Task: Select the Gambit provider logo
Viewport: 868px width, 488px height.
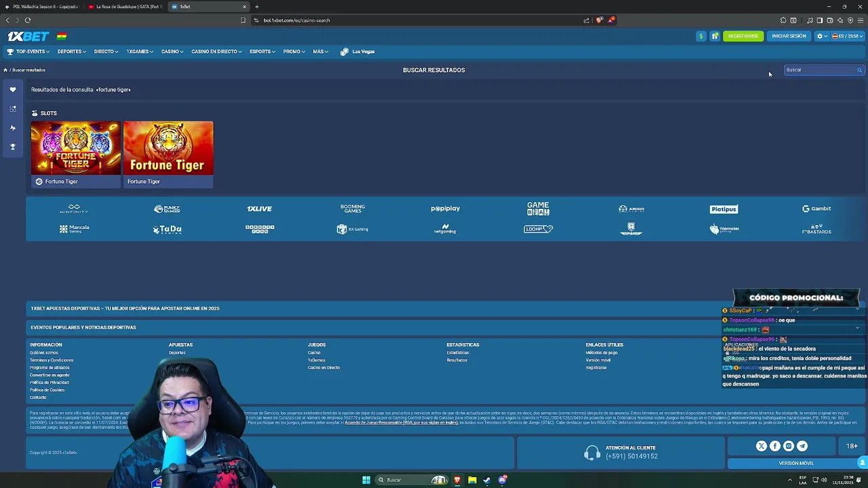Action: (816, 209)
